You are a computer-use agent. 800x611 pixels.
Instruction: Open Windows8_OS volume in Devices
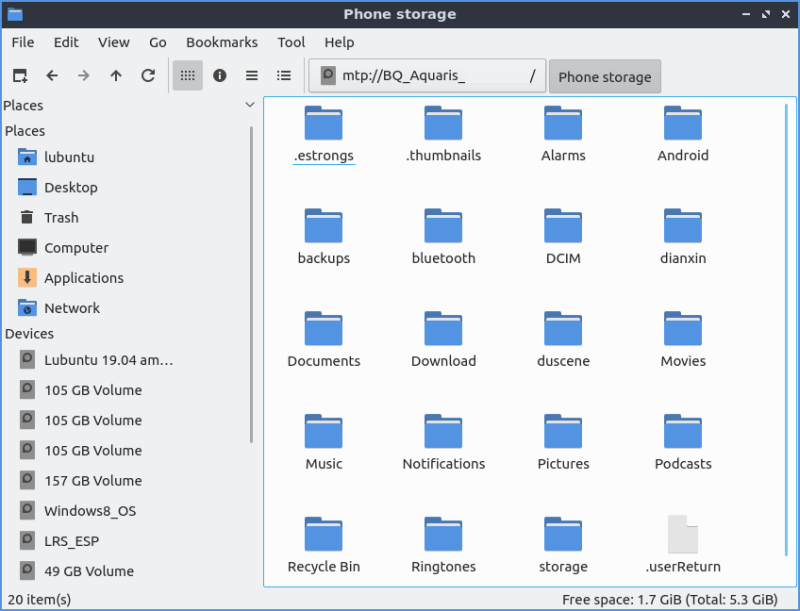(89, 511)
